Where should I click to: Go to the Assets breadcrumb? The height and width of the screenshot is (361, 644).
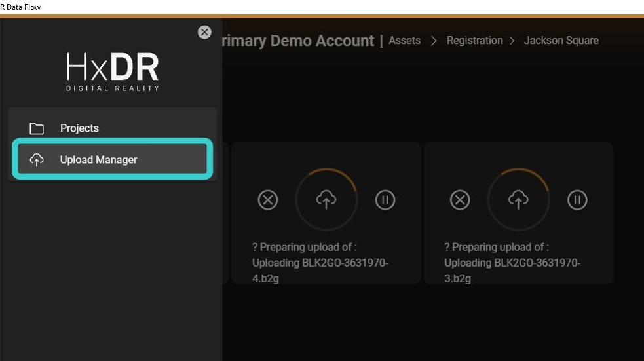click(405, 40)
